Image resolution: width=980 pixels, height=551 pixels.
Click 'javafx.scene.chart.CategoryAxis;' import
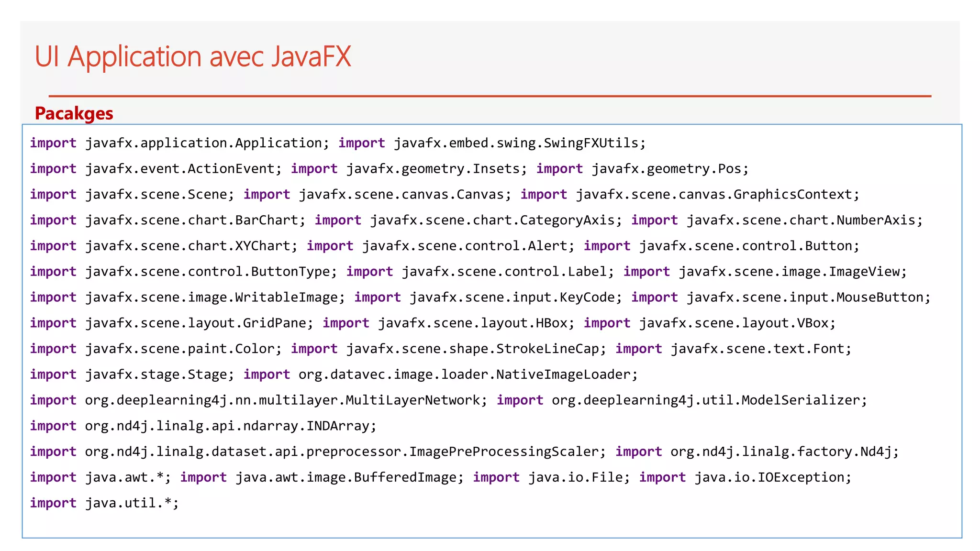(x=497, y=220)
